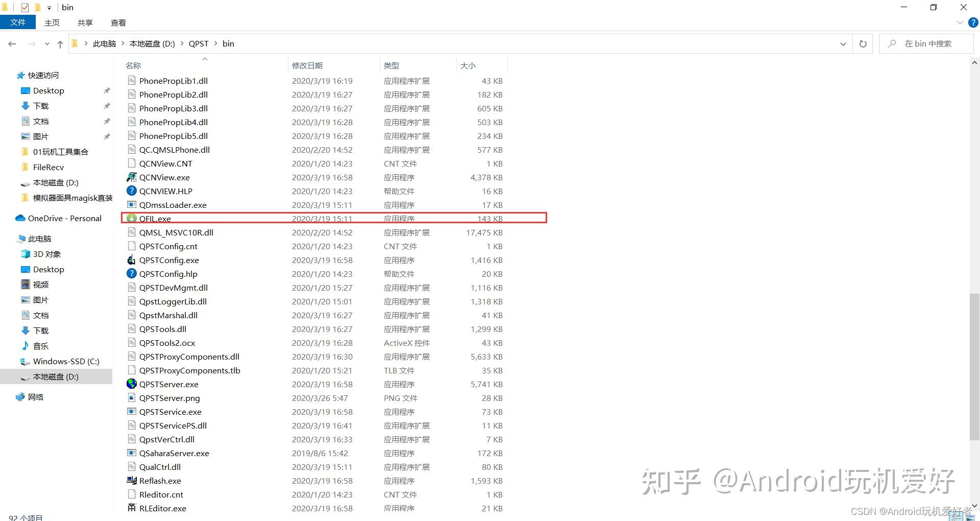Select the file QC.QMSLPhone.dll
This screenshot has width=980, height=521.
coord(175,150)
